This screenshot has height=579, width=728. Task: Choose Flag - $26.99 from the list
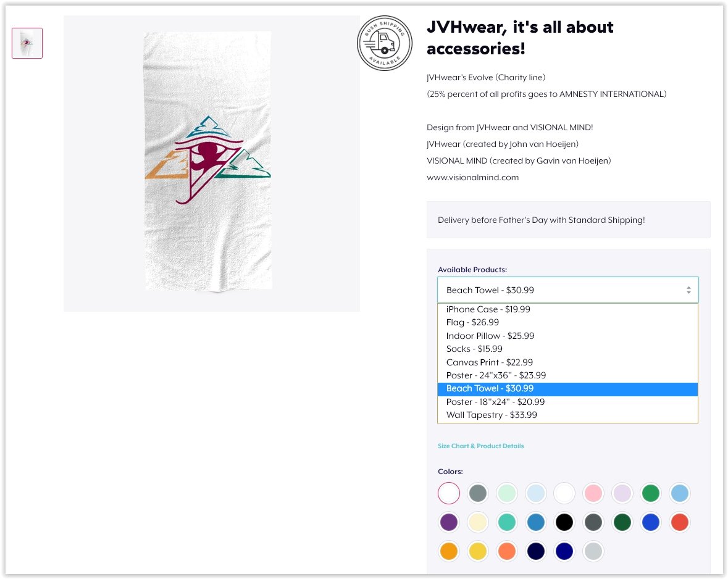[568, 322]
